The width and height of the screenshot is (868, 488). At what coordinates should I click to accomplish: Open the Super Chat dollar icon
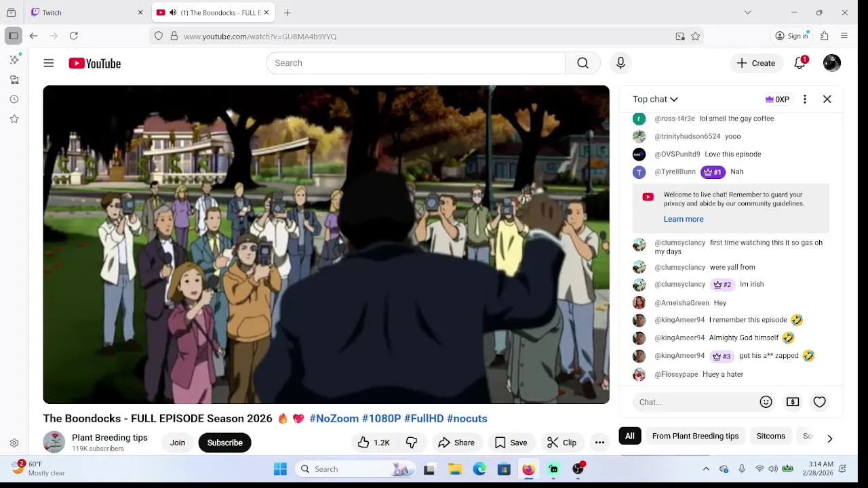[793, 402]
